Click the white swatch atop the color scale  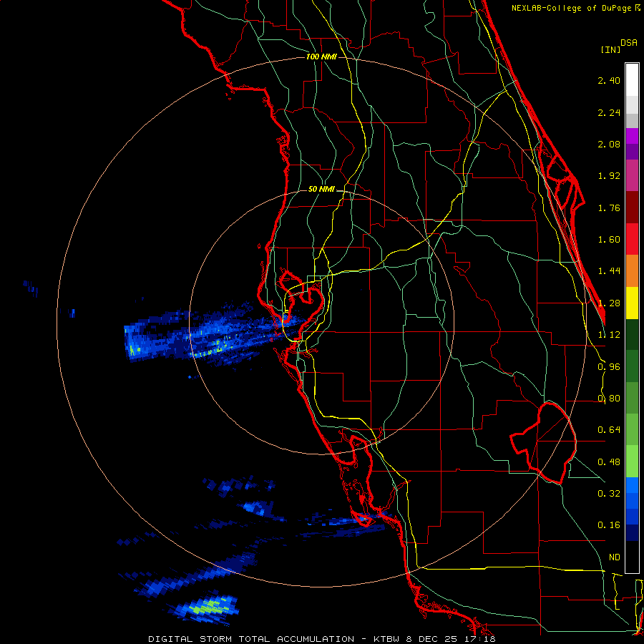(632, 79)
